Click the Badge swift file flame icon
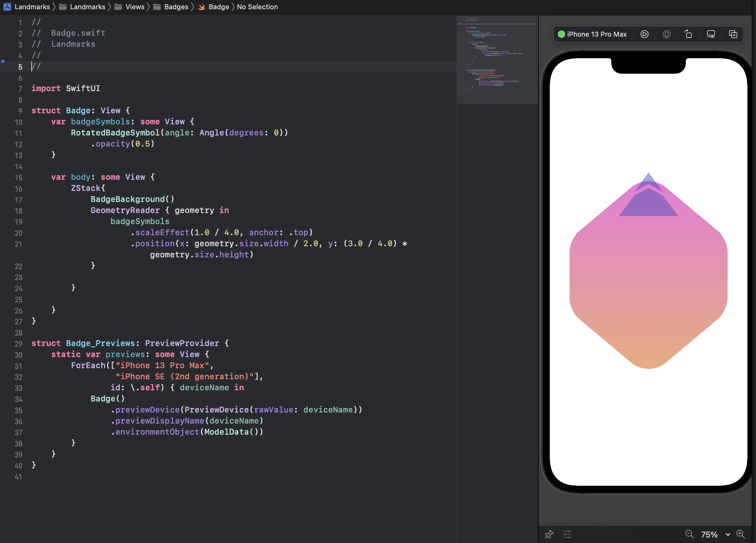This screenshot has width=756, height=543. (201, 7)
